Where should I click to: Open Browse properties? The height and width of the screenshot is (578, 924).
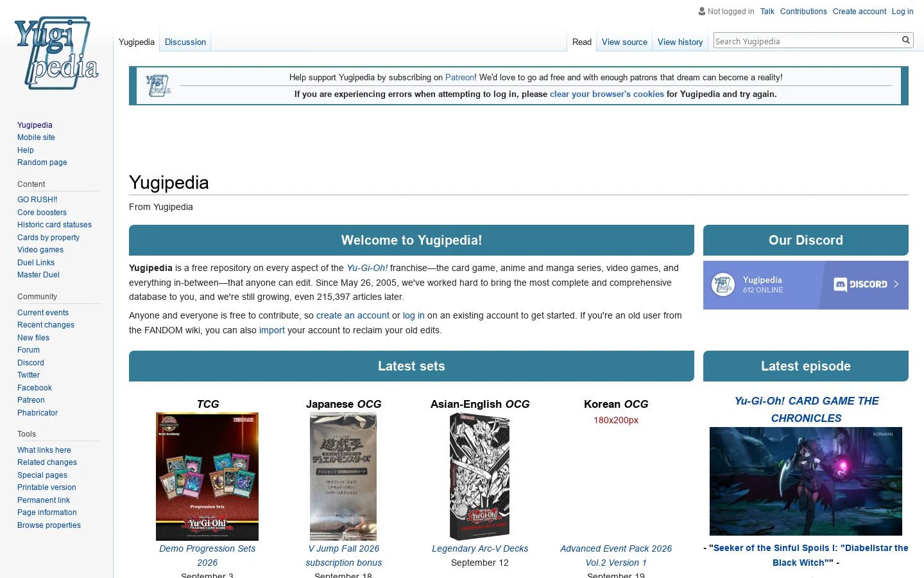coord(49,525)
